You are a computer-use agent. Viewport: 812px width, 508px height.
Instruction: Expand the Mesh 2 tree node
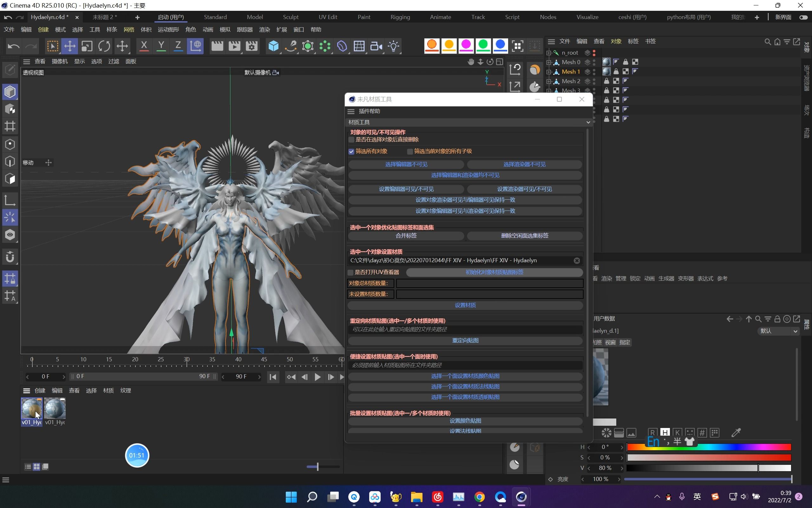(549, 81)
